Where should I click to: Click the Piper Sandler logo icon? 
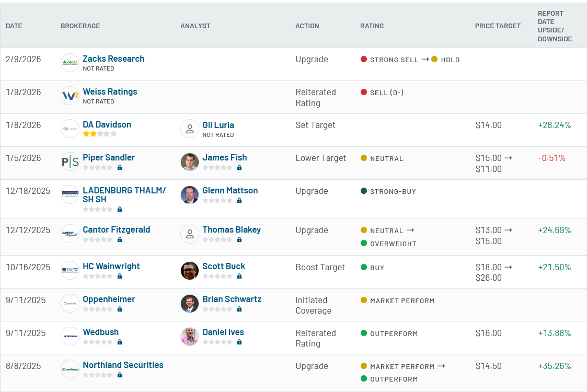click(x=70, y=162)
